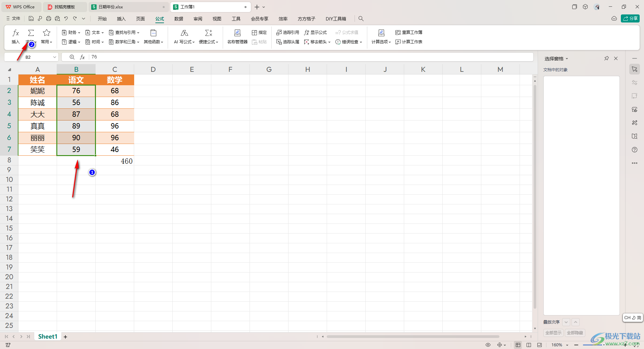This screenshot has height=349, width=644.
Task: Select the Sheet1 sheet tab
Action: 48,336
